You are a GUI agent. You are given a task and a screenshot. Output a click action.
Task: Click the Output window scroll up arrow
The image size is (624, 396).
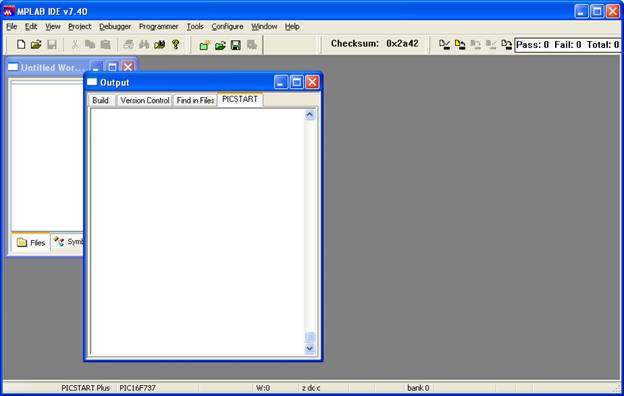tap(310, 115)
